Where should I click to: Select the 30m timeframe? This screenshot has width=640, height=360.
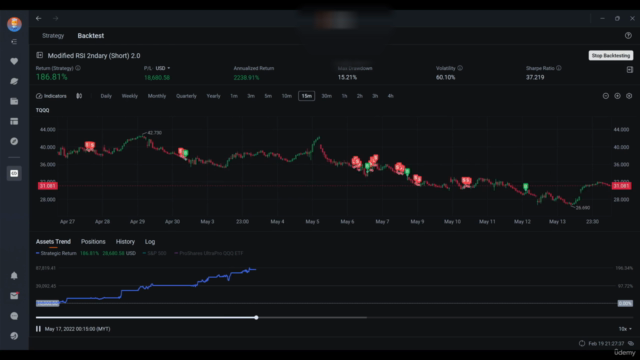[327, 96]
